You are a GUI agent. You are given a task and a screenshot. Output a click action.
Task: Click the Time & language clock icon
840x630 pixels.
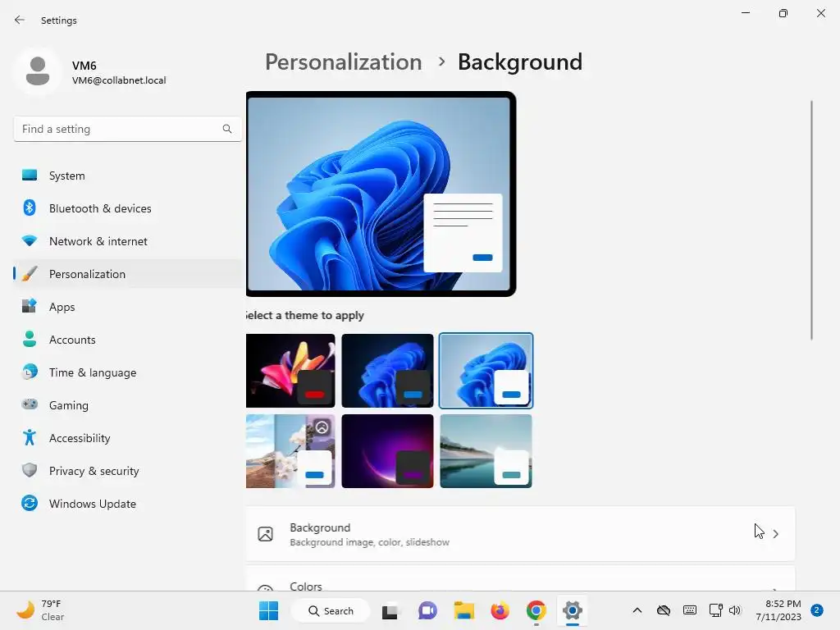pyautogui.click(x=30, y=372)
